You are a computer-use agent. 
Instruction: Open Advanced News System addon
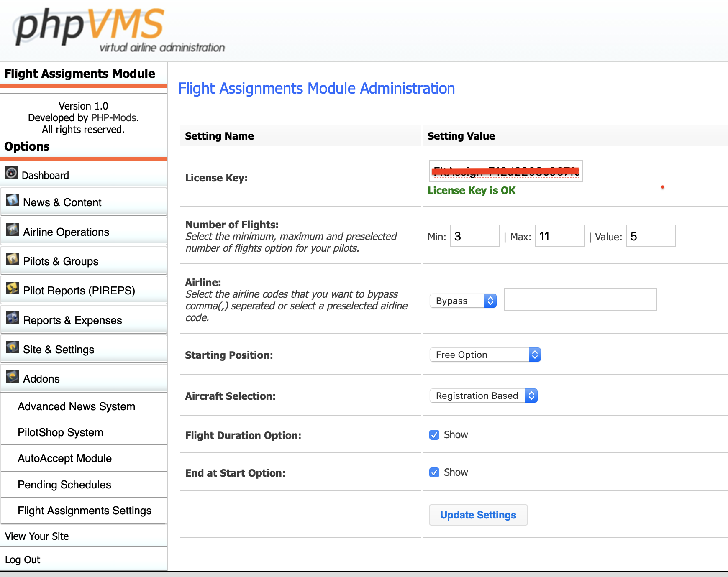84,406
